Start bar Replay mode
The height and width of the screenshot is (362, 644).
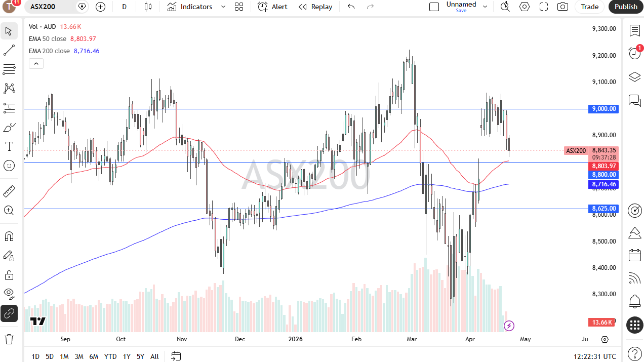pos(315,7)
